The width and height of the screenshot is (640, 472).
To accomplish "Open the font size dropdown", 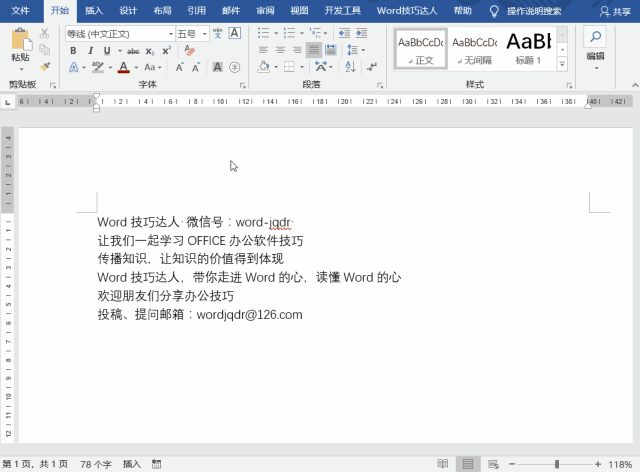I will (x=204, y=34).
